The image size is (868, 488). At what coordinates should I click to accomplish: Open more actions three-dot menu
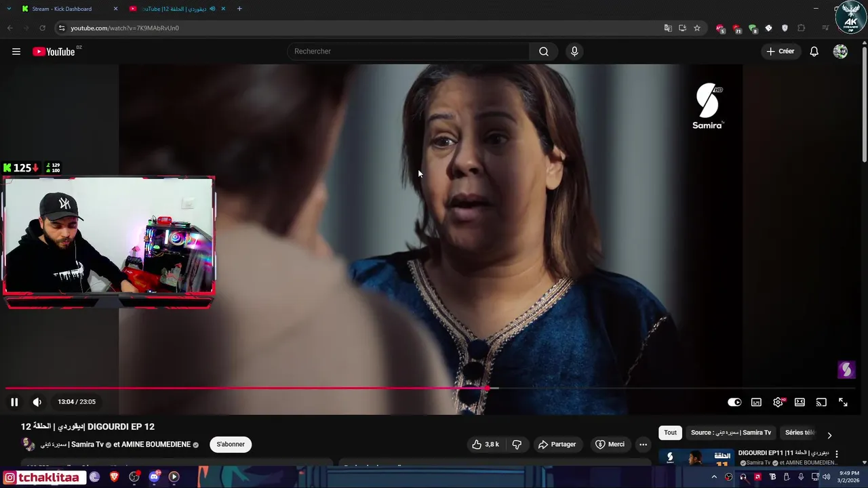point(643,445)
